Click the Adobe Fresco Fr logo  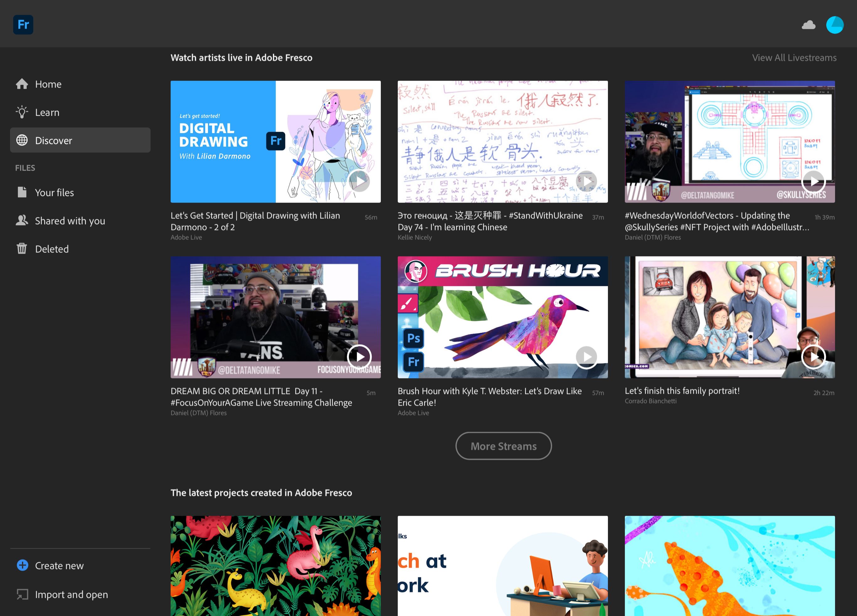(23, 24)
